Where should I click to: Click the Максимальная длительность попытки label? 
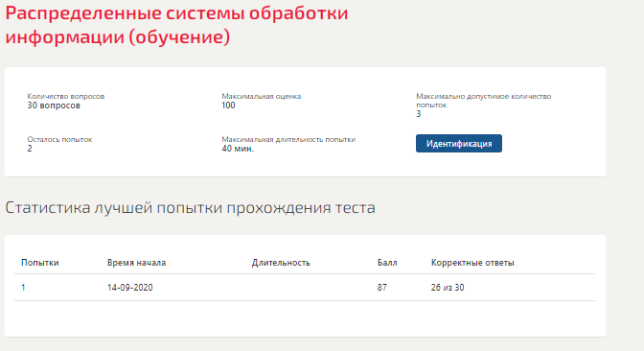(x=288, y=139)
